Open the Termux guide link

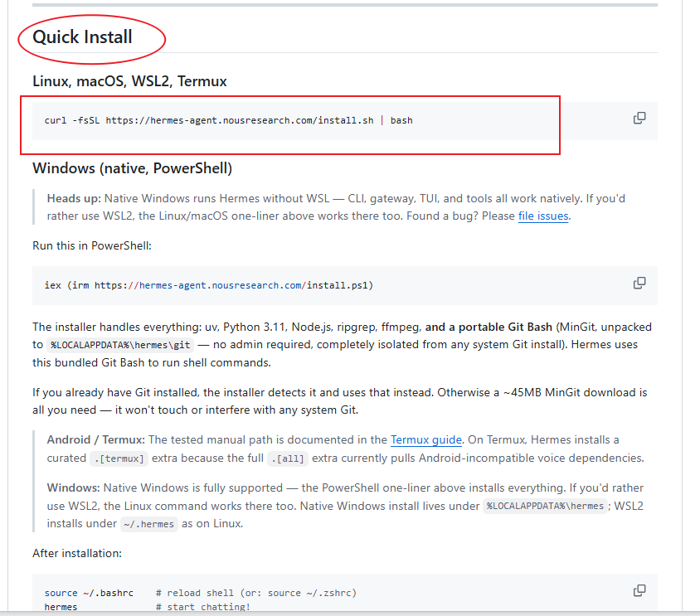click(426, 439)
